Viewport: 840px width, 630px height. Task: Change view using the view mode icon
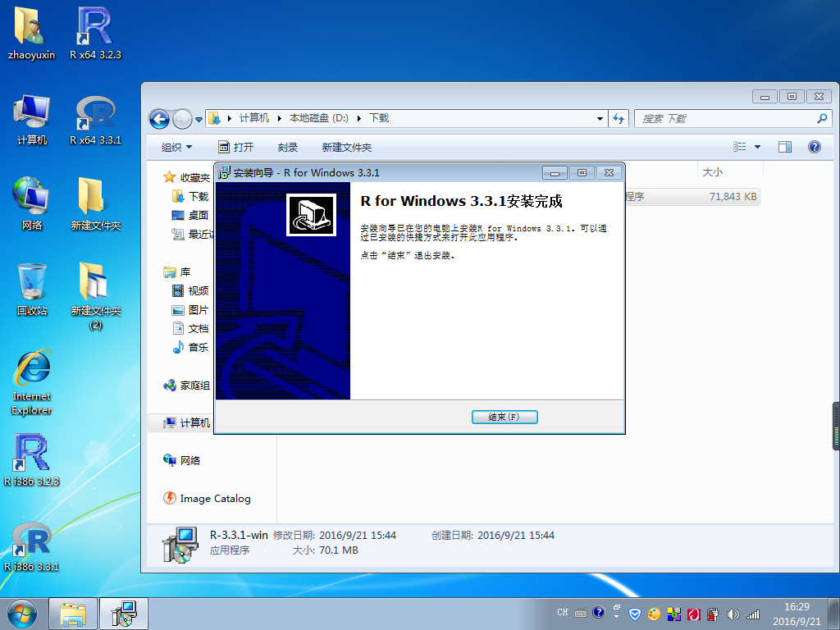740,147
